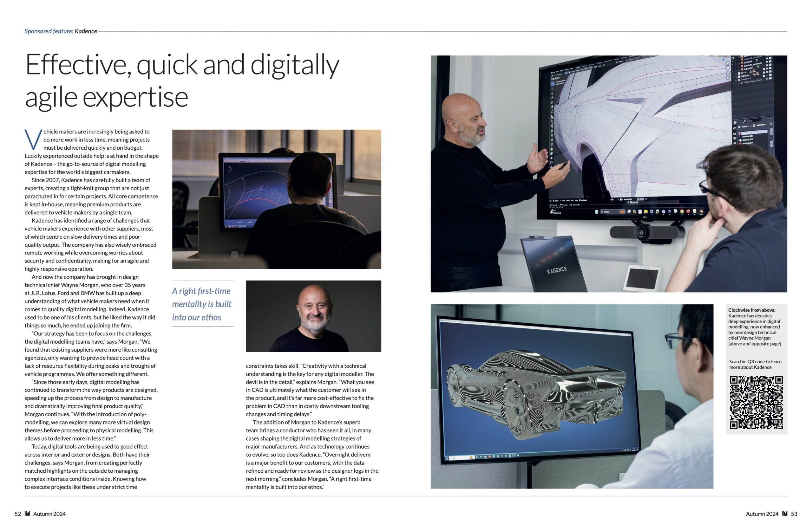This screenshot has height=524, width=812.
Task: Click the viewport zoom magnifier icon
Action: click(728, 63)
